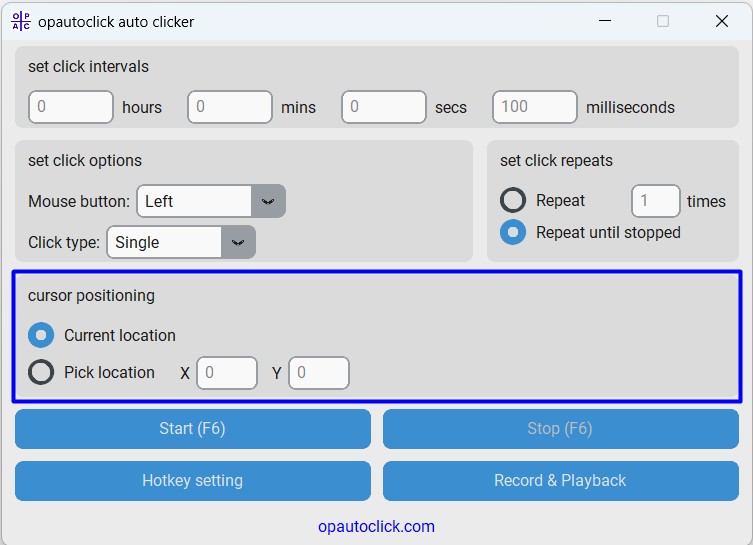The width and height of the screenshot is (753, 545).
Task: Open the Click type dropdown
Action: pyautogui.click(x=181, y=242)
